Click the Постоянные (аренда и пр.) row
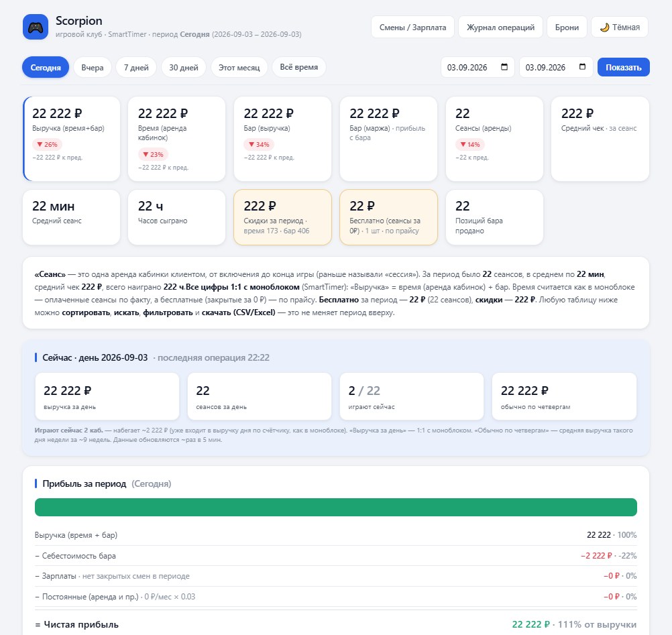672x635 pixels. click(335, 596)
